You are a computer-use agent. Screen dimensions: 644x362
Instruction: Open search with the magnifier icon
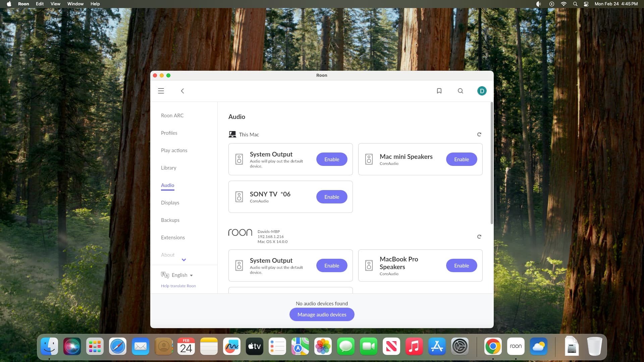461,91
